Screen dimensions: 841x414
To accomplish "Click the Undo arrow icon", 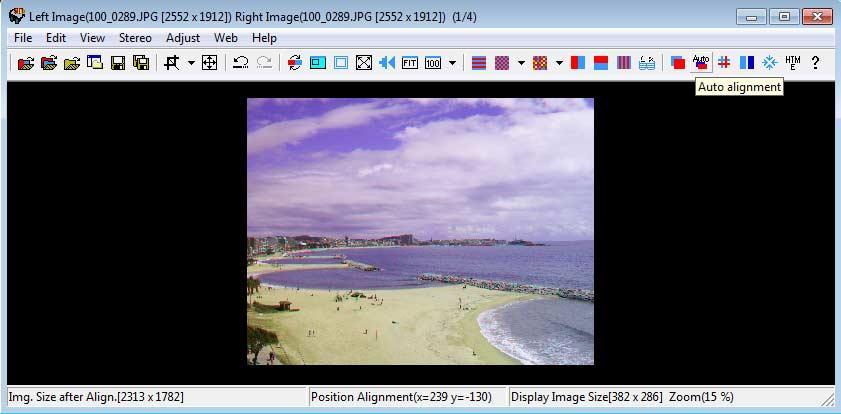I will 240,63.
